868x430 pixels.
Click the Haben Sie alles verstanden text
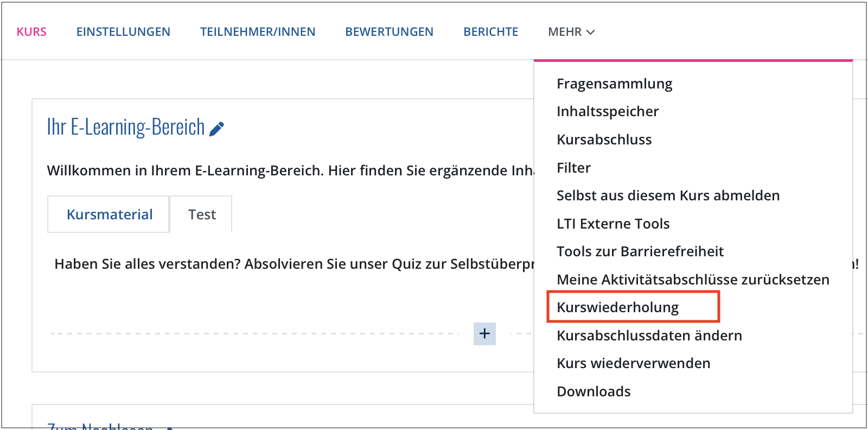294,264
